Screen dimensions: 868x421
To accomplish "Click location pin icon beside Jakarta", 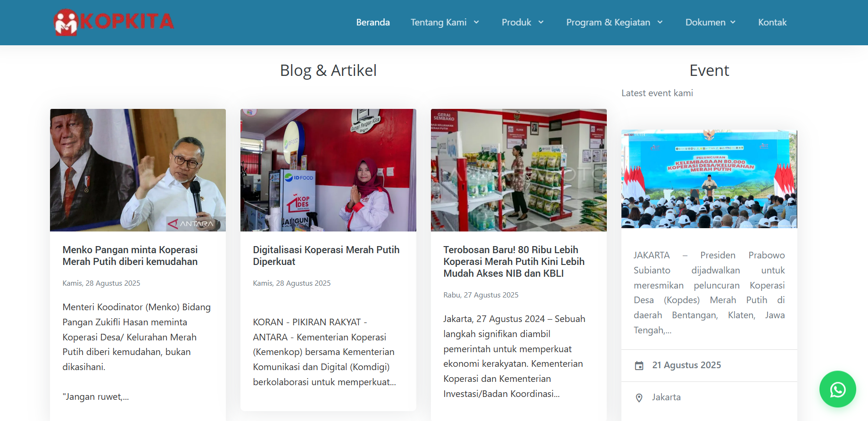I will [x=639, y=398].
